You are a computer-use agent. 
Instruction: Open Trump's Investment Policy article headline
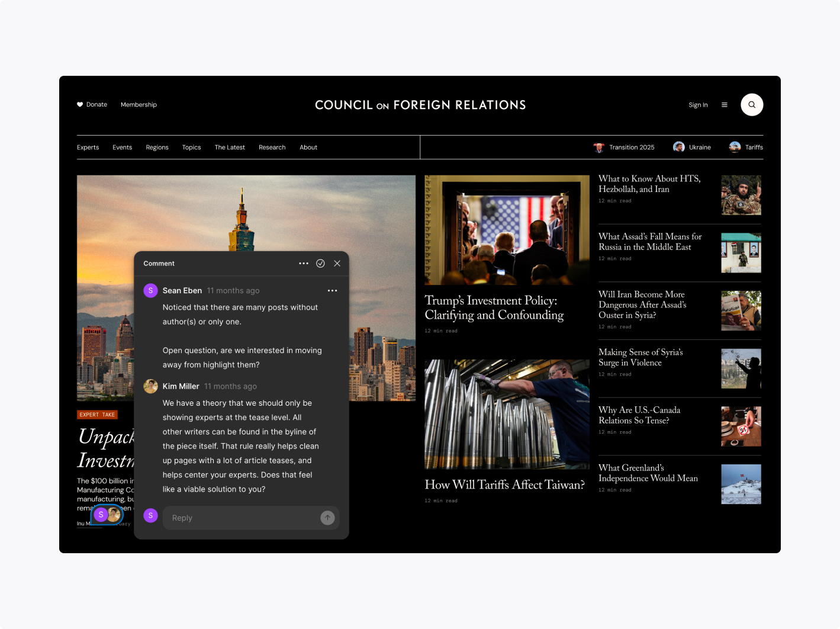[x=494, y=308]
